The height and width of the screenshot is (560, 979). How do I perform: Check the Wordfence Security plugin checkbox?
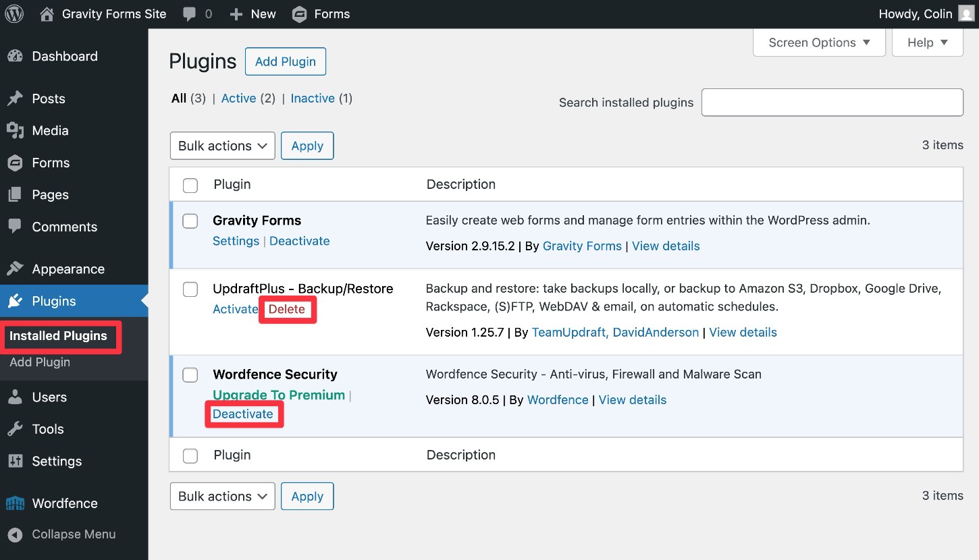(190, 374)
